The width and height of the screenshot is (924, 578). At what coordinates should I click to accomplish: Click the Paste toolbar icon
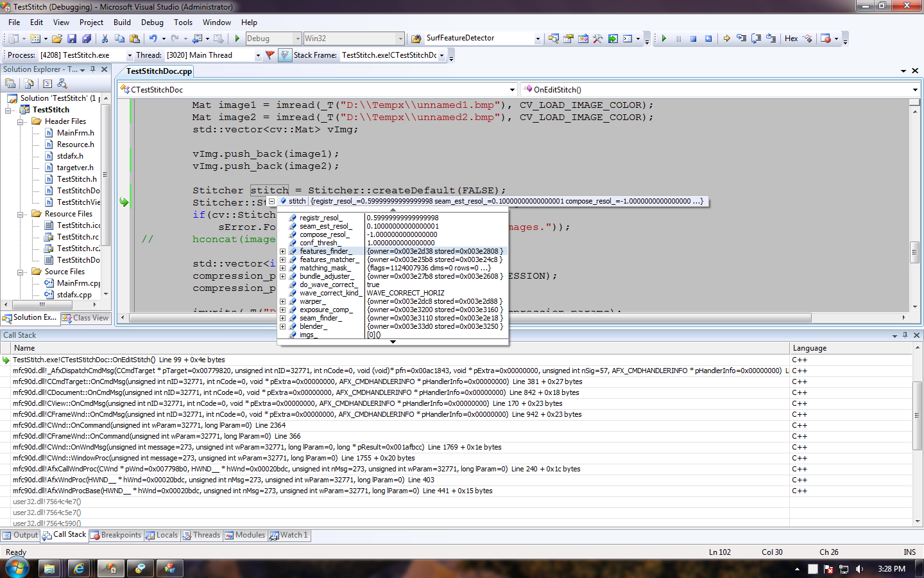(x=134, y=39)
